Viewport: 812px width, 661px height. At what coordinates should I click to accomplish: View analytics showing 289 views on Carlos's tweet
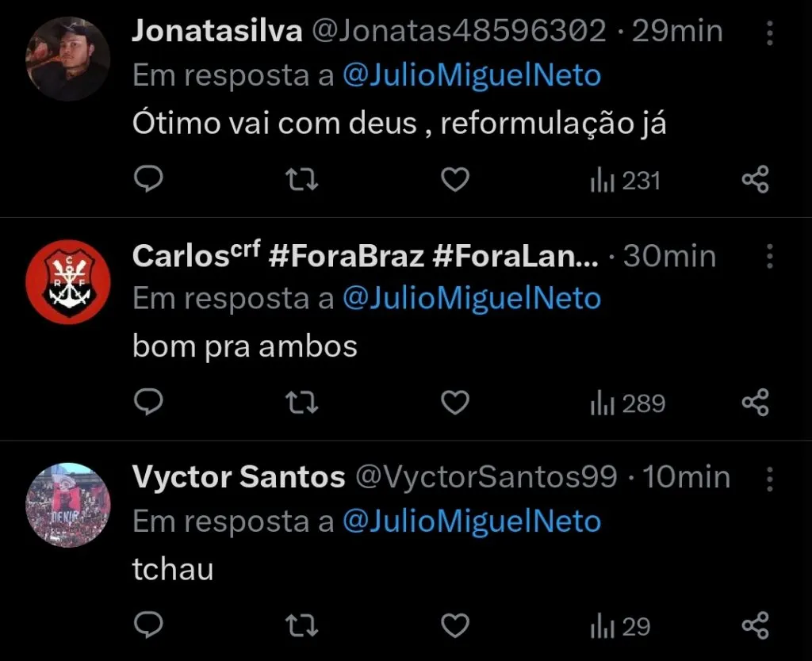pyautogui.click(x=626, y=403)
